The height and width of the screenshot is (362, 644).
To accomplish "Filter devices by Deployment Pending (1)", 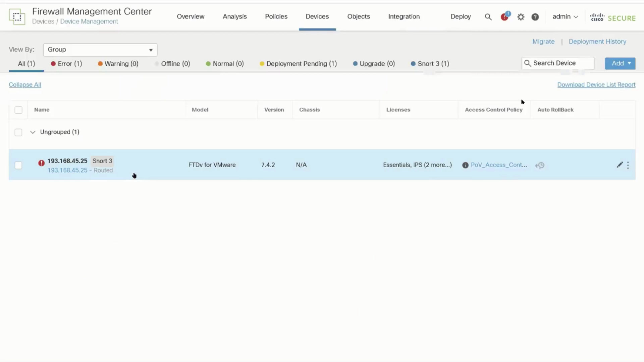I will [x=298, y=64].
